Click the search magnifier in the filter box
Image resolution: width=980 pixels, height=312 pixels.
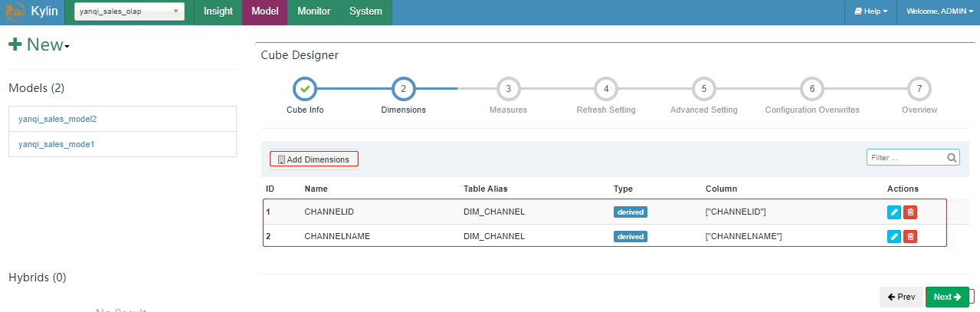[952, 158]
